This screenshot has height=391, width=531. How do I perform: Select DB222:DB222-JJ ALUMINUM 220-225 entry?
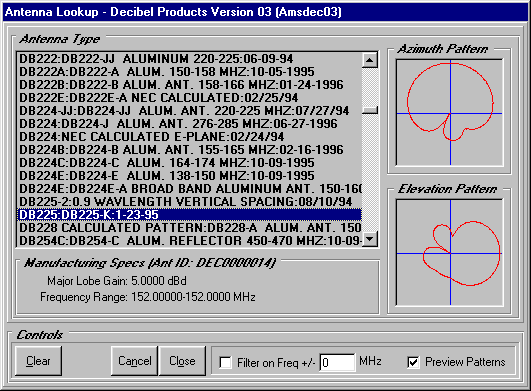(189, 59)
